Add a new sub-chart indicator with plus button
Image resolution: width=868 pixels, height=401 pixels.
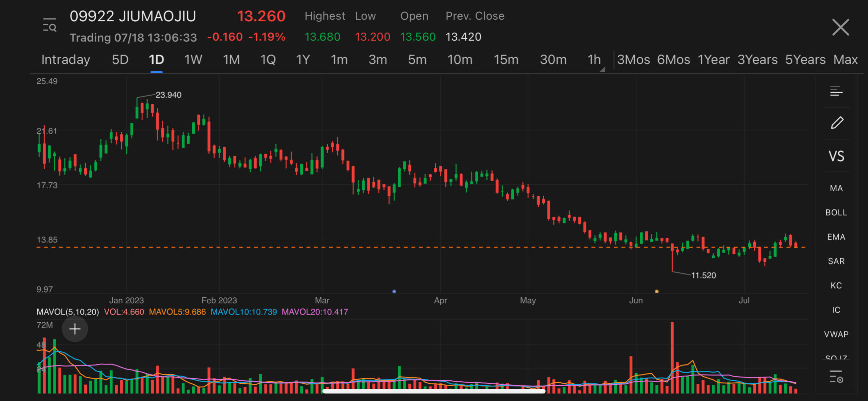click(75, 329)
